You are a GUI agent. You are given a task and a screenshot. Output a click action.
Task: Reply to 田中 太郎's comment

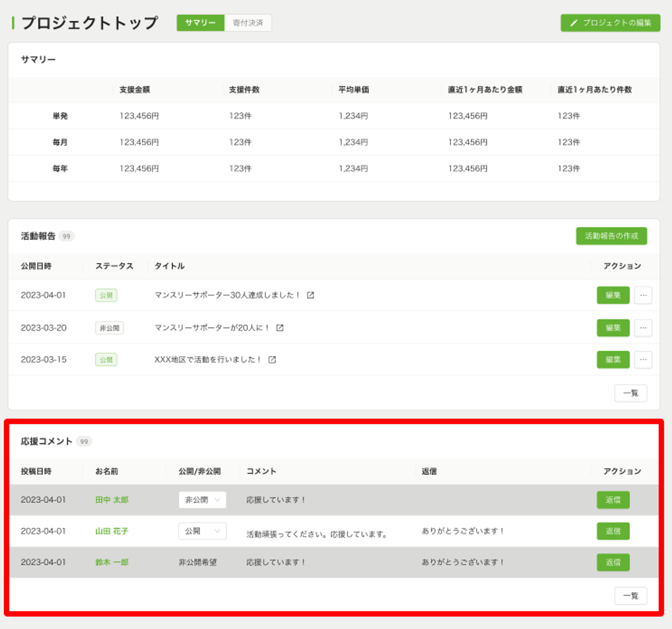pyautogui.click(x=613, y=500)
